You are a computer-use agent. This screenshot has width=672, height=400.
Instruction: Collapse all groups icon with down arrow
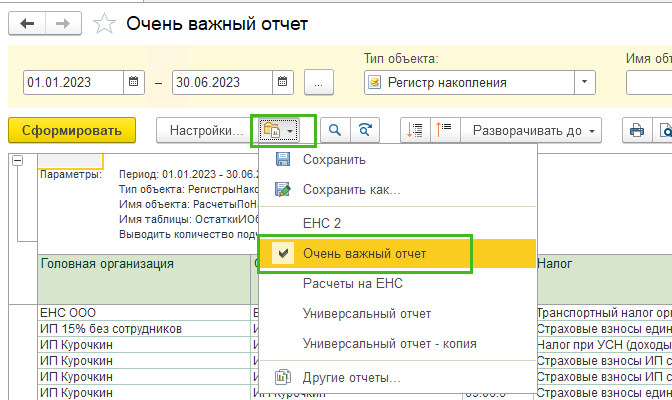(415, 130)
